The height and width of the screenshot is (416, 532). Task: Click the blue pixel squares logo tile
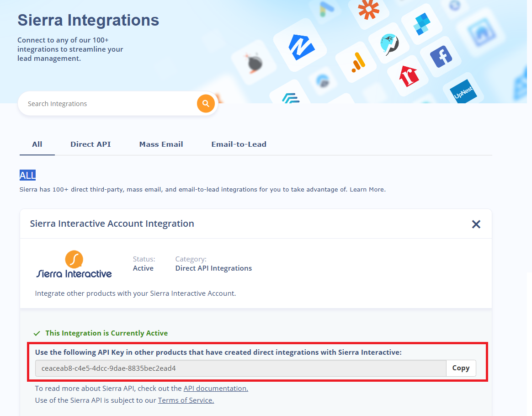click(x=422, y=24)
